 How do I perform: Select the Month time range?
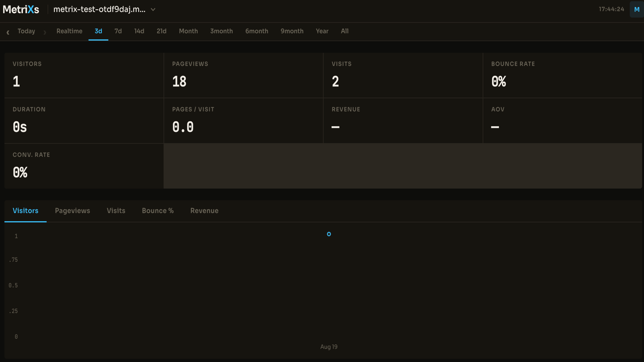pos(188,31)
